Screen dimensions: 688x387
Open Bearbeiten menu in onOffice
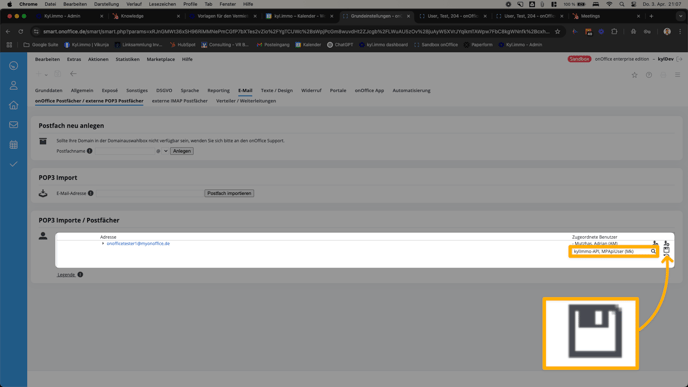tap(47, 59)
